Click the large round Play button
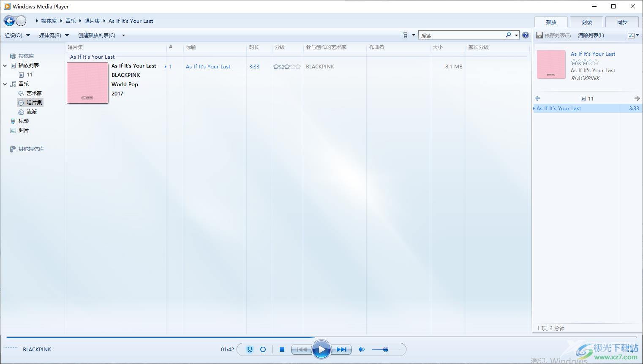 tap(321, 349)
